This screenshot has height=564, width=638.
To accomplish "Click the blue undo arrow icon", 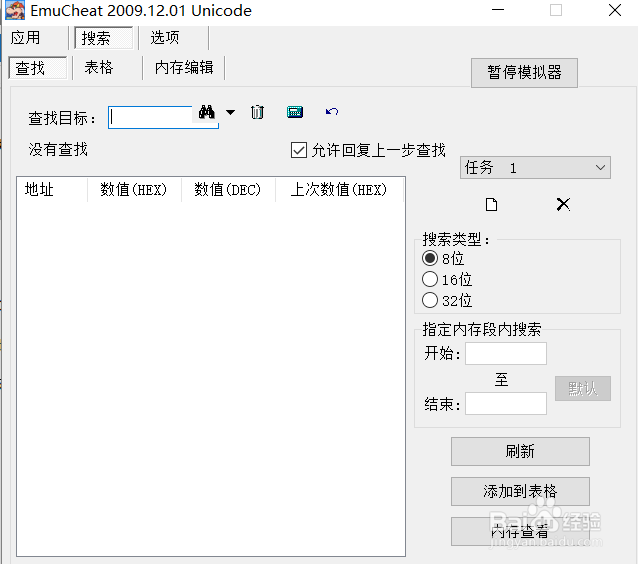I will (x=332, y=111).
